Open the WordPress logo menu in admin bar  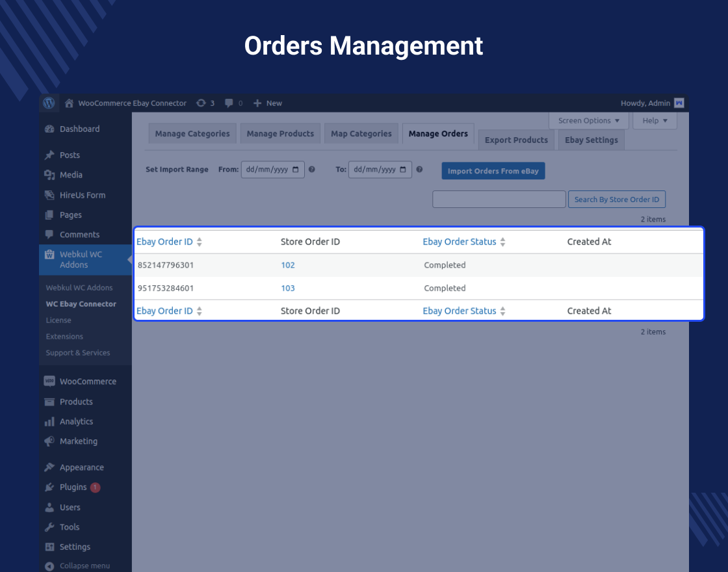(49, 103)
